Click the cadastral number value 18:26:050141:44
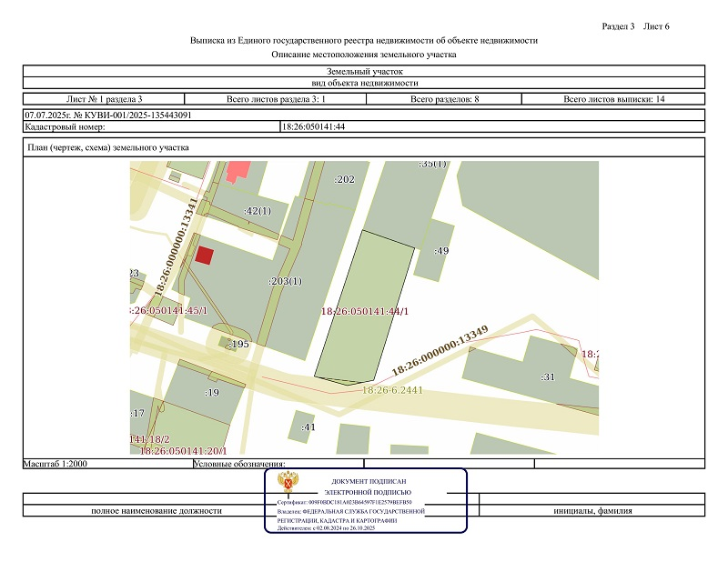The height and width of the screenshot is (562, 728). coord(314,127)
